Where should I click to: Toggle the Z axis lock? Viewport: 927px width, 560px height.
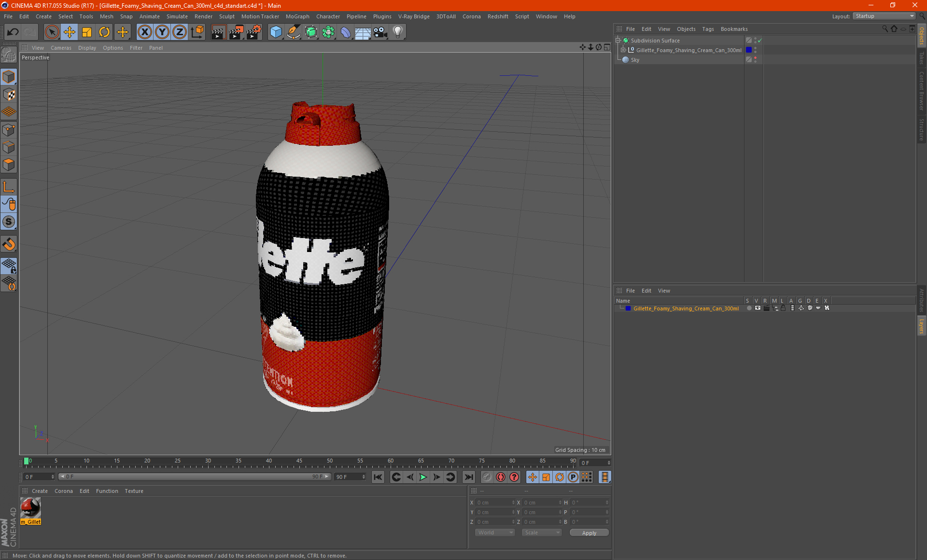pyautogui.click(x=180, y=32)
